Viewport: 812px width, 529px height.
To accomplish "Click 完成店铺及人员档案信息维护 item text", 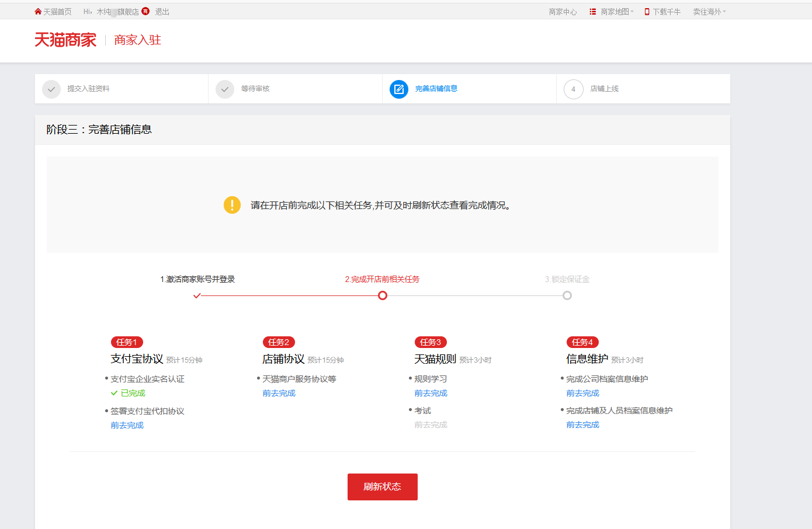I will pos(619,410).
